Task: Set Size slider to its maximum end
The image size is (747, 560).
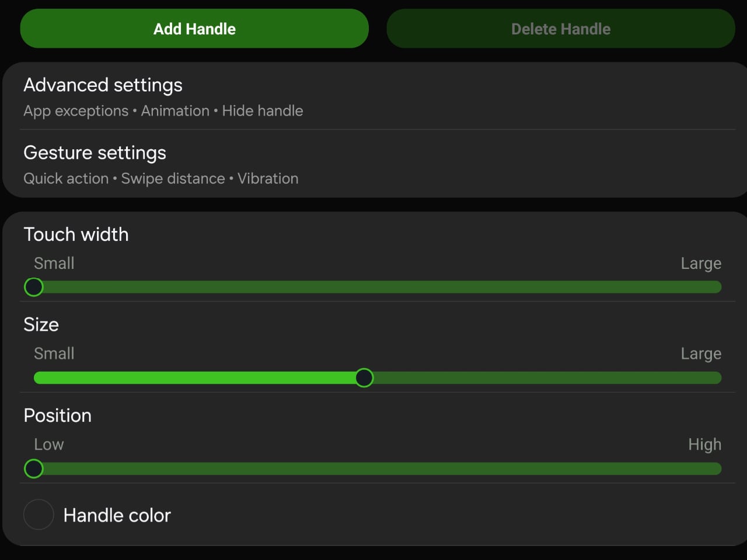Action: [x=717, y=378]
